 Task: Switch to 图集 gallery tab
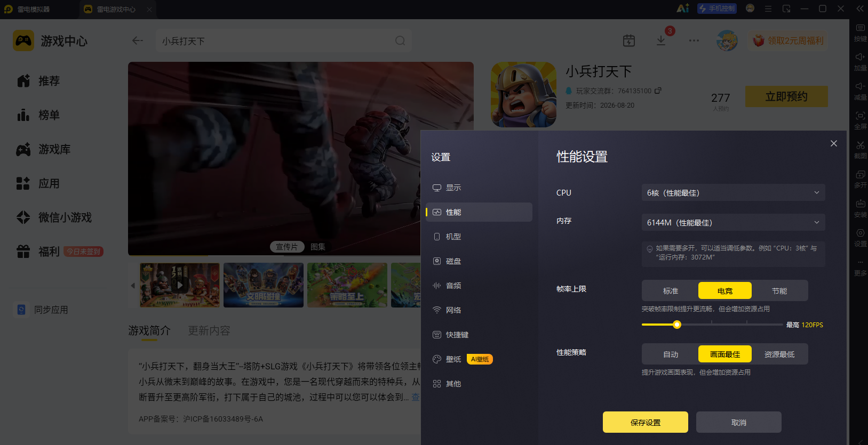318,247
